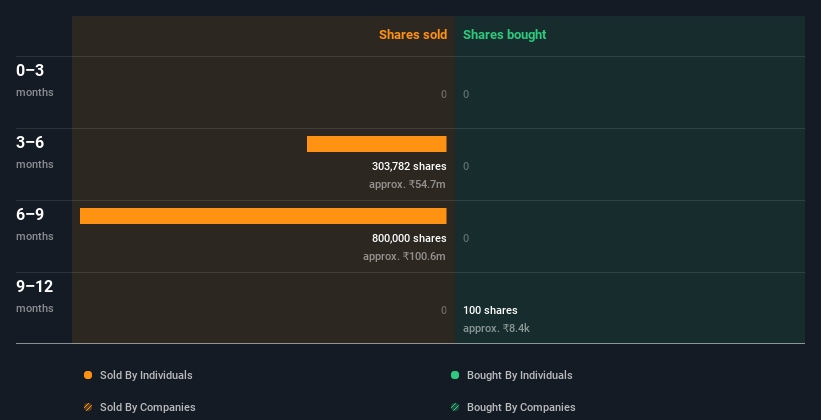
Task: Select the 800,000 shares value
Action: tap(409, 238)
